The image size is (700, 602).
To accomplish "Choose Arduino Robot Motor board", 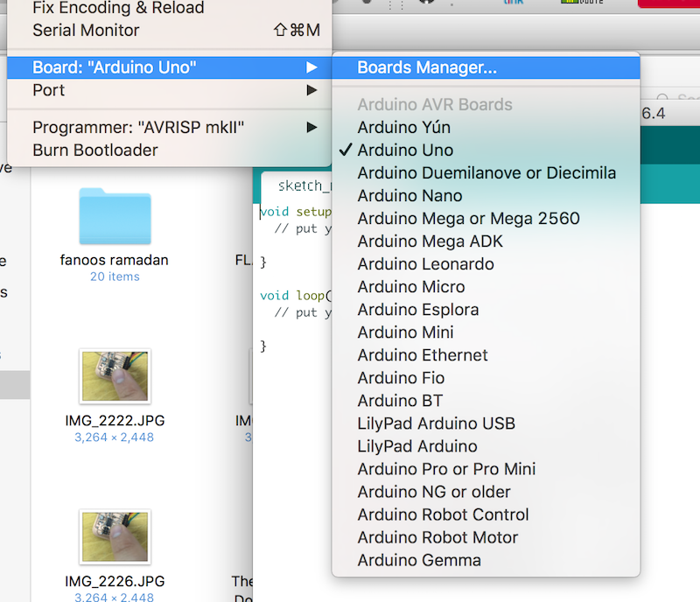I will [x=486, y=537].
